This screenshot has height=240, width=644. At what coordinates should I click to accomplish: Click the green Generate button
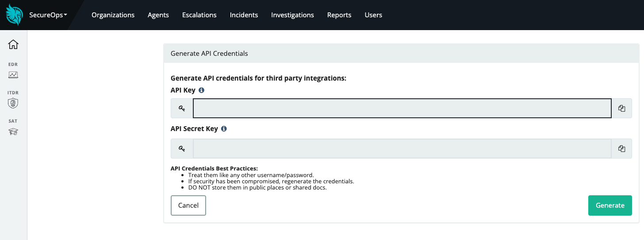pyautogui.click(x=610, y=205)
